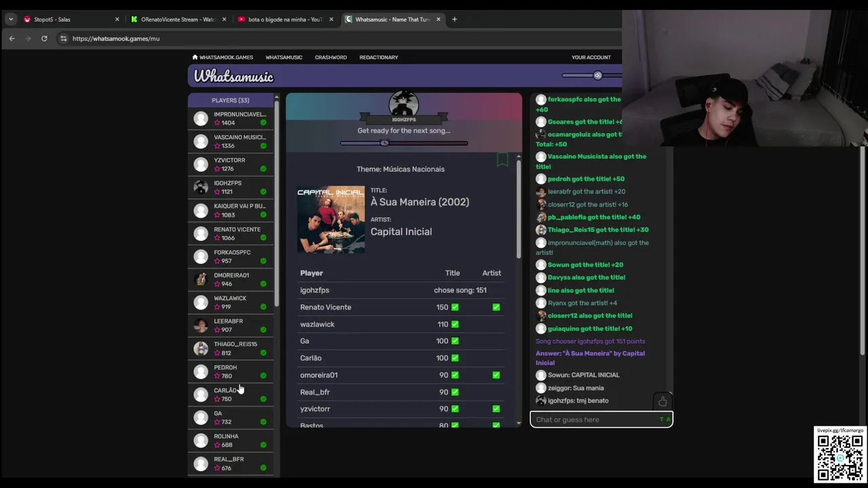The height and width of the screenshot is (488, 868).
Task: Click Sowun avatar beside CAPITAL INICIAL message
Action: (540, 375)
